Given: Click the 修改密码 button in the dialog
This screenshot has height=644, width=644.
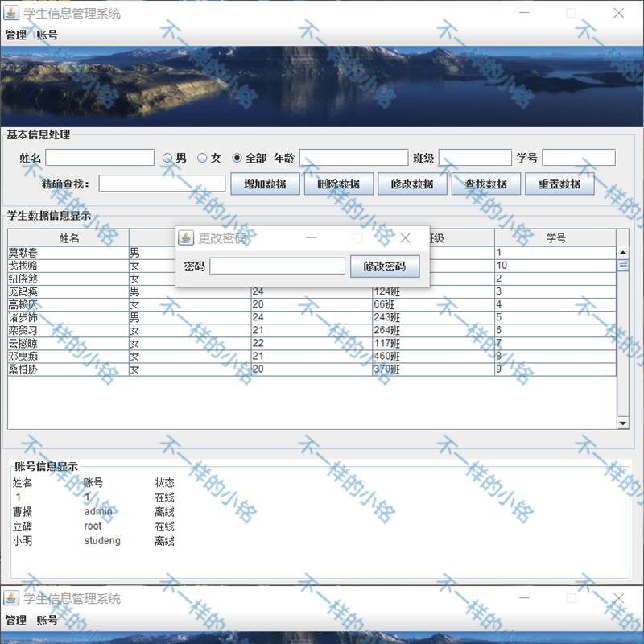Looking at the screenshot, I should (x=385, y=266).
